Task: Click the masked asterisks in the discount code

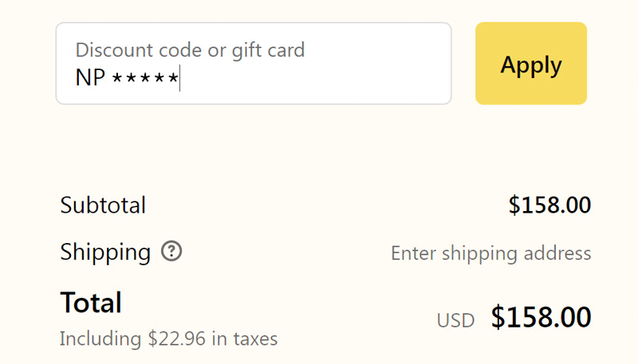Action: (x=144, y=78)
